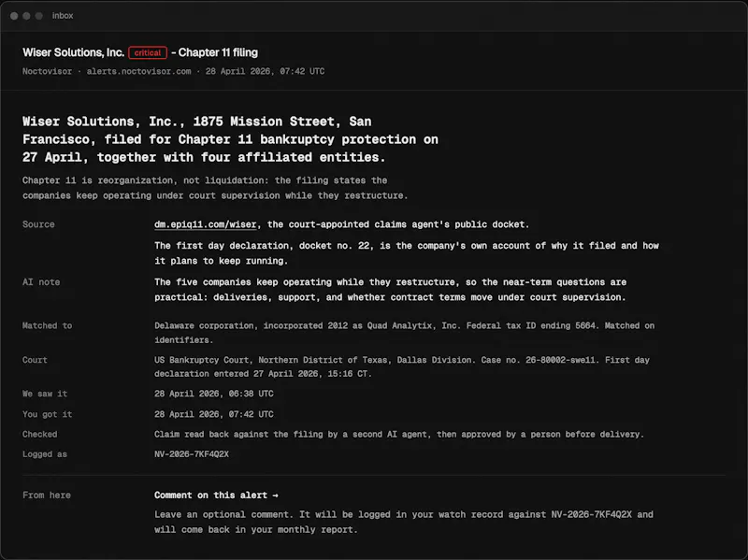Click the red 'critical' severity badge
748x560 pixels.
pos(148,52)
